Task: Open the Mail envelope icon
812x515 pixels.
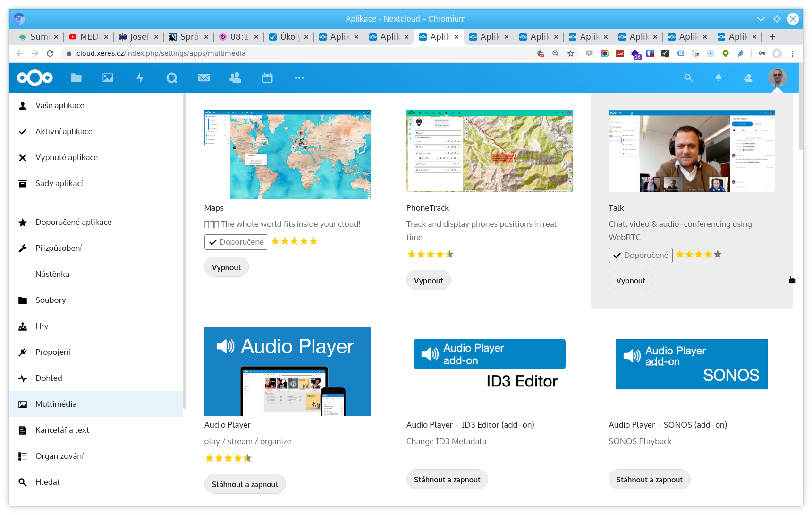Action: (203, 78)
